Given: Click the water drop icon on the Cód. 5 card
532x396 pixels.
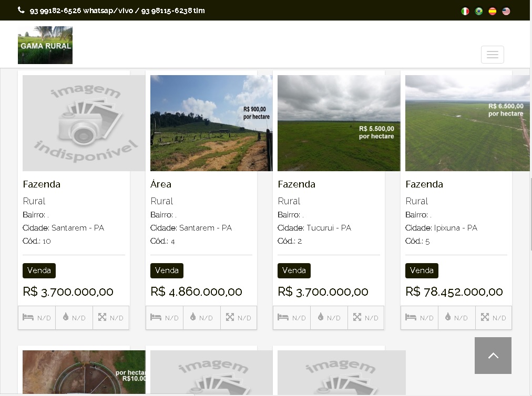Looking at the screenshot, I should (448, 317).
